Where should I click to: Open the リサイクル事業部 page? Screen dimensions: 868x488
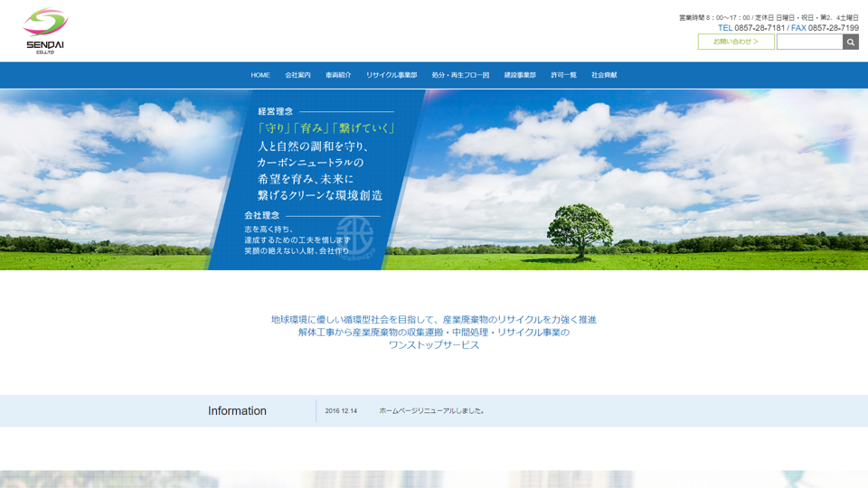pos(392,75)
